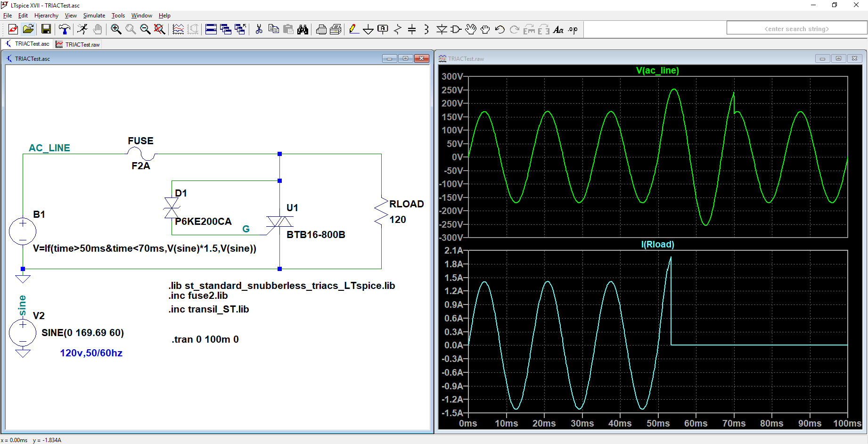Click the V(ac_line) trace label
The image size is (868, 444).
coord(657,70)
